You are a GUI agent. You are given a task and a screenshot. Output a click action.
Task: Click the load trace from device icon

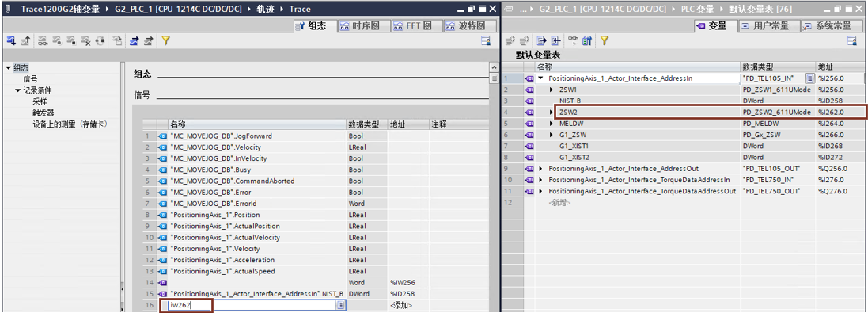click(25, 40)
